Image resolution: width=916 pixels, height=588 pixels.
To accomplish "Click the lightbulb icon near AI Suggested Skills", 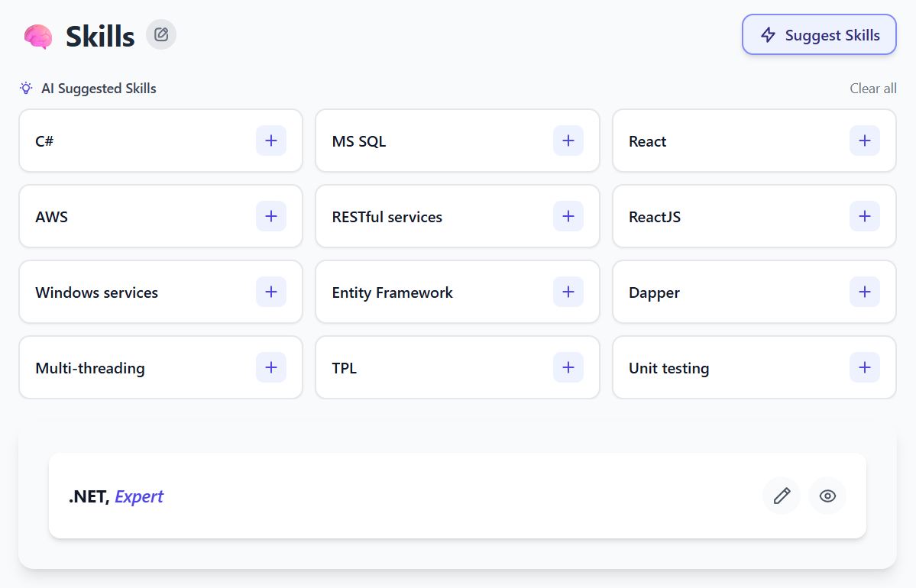I will click(25, 88).
